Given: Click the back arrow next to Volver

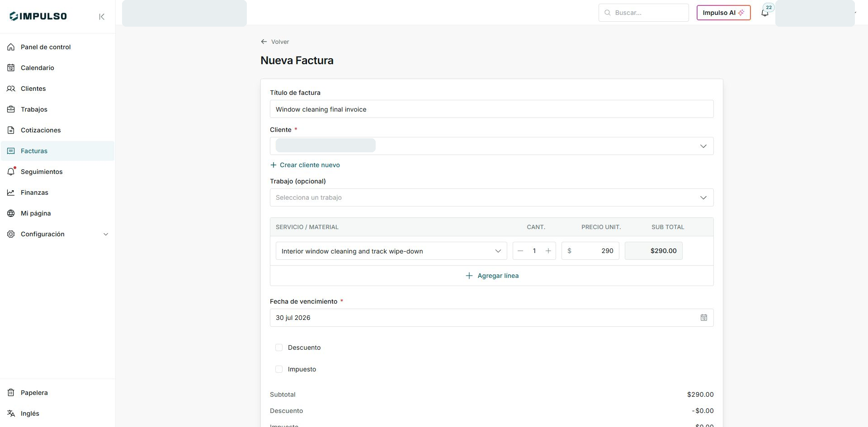Looking at the screenshot, I should click(264, 42).
